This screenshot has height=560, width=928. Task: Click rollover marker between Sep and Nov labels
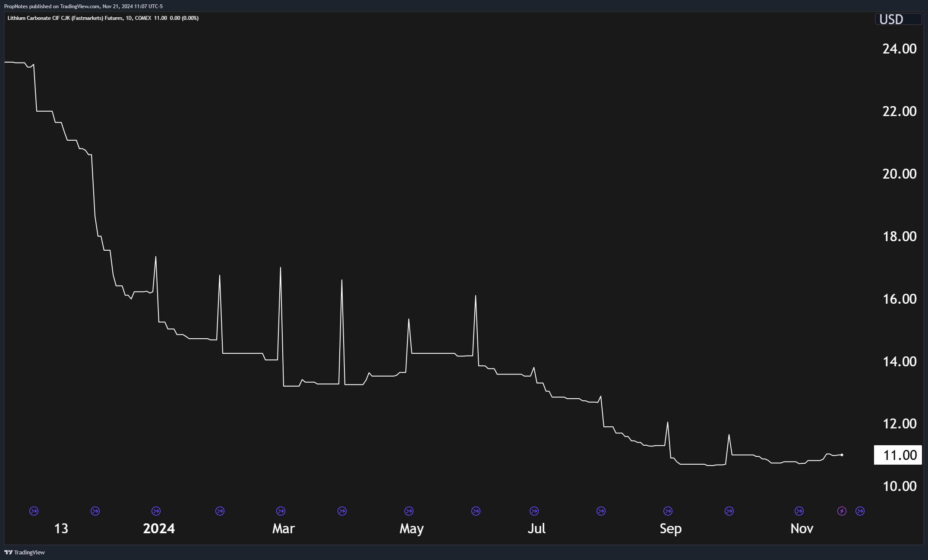coord(729,511)
